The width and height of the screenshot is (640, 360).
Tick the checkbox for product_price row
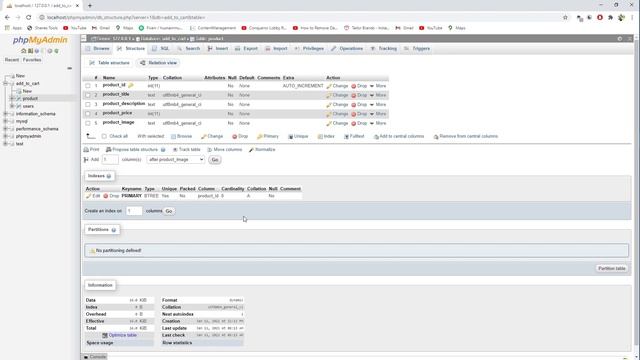tap(88, 114)
